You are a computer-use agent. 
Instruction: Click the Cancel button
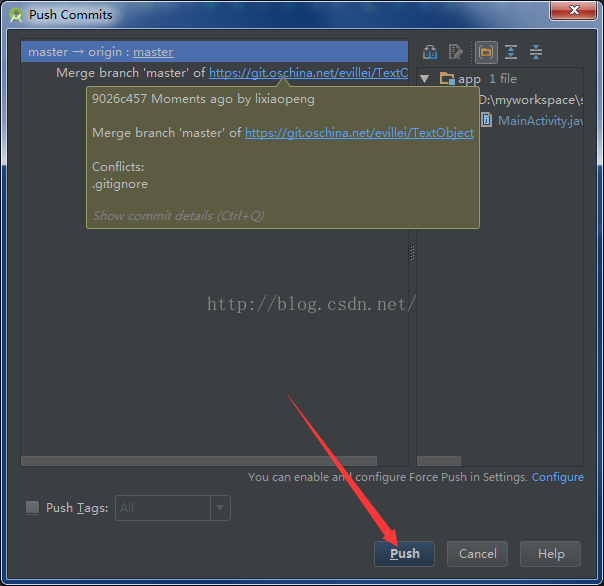tap(477, 554)
